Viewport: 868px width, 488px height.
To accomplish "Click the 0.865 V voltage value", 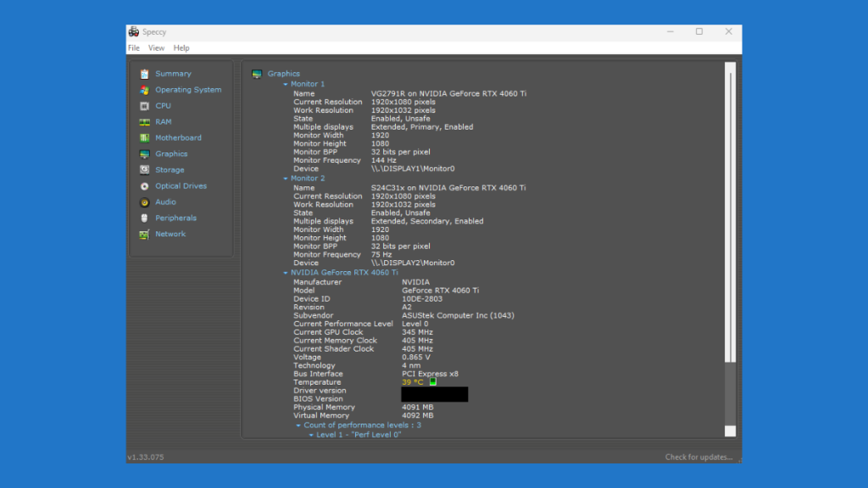I will pos(415,358).
